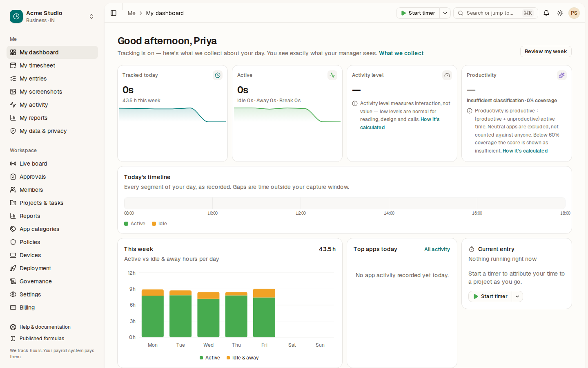Image resolution: width=588 pixels, height=368 pixels.
Task: Start timer in the Current entry card
Action: pyautogui.click(x=490, y=296)
